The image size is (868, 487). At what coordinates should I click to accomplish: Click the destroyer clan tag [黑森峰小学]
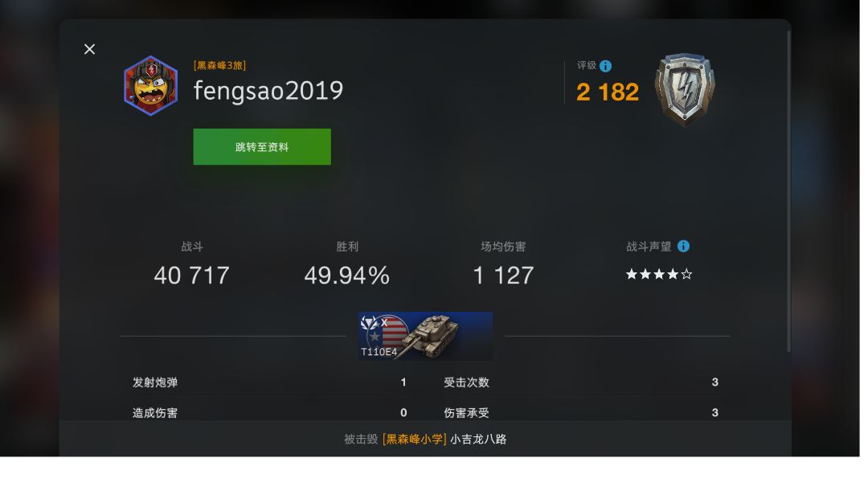(x=415, y=440)
